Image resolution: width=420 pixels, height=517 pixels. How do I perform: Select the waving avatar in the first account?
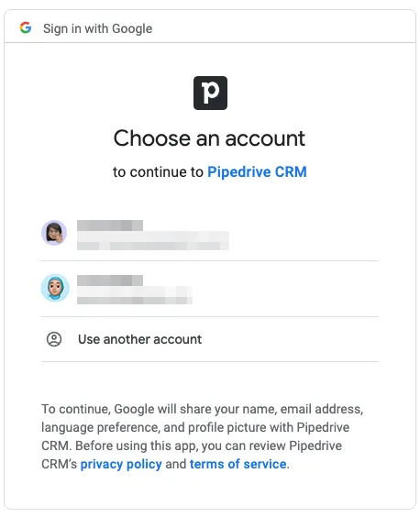point(54,233)
